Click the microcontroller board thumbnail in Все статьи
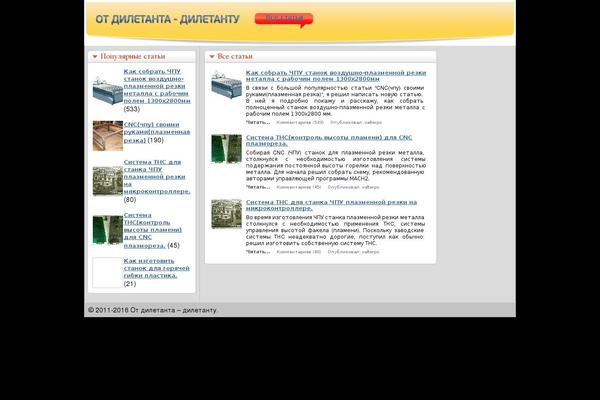600x400 pixels. [227, 214]
